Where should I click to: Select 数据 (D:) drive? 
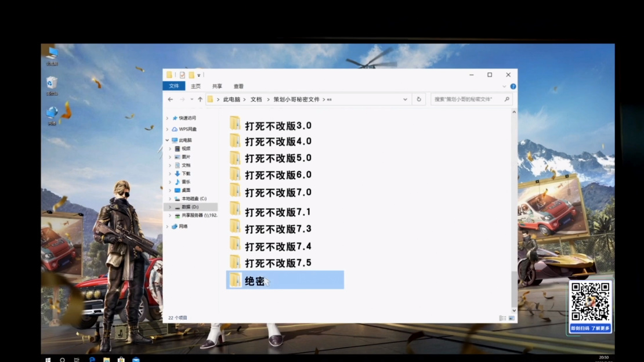tap(190, 207)
